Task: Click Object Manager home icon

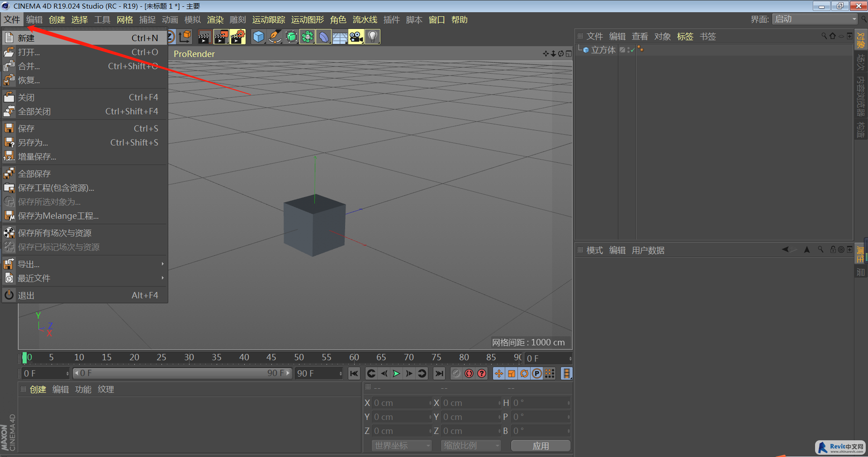Action: tap(833, 36)
